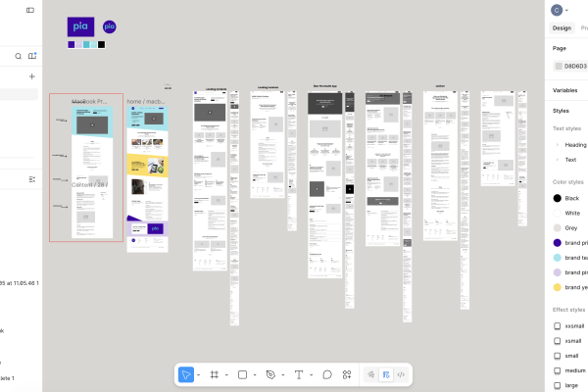The width and height of the screenshot is (588, 392).
Task: Click the Effect styles heading
Action: pos(568,310)
